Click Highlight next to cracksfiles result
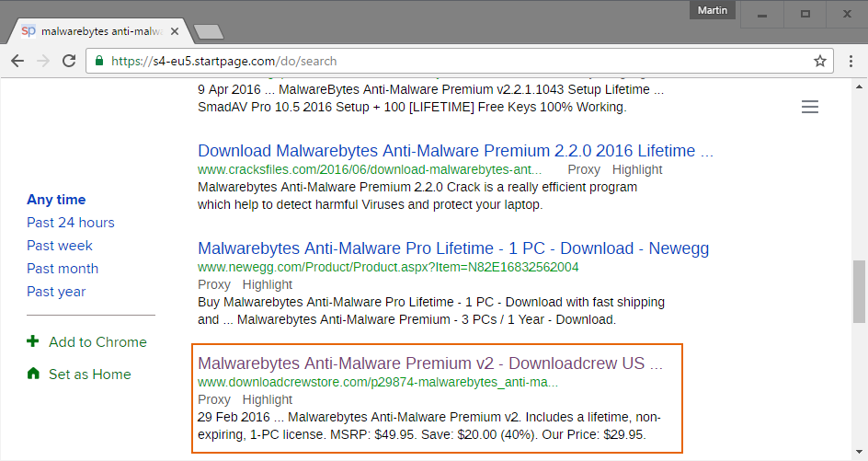The image size is (868, 461). [637, 169]
